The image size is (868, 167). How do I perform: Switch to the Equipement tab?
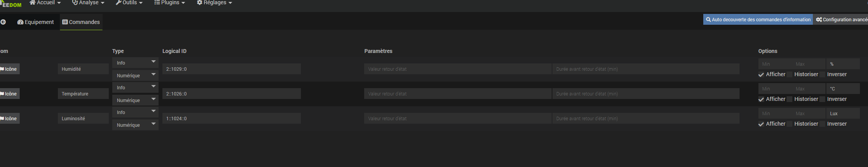[x=35, y=22]
